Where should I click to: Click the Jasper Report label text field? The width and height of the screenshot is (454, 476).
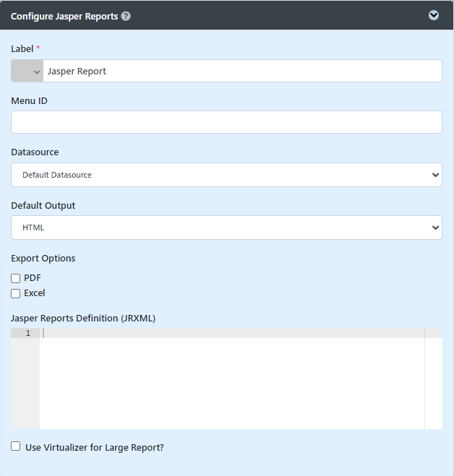pos(242,71)
